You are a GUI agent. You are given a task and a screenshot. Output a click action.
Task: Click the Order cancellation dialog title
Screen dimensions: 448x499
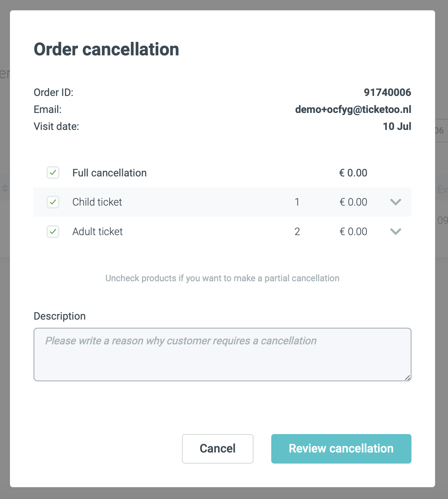[106, 49]
